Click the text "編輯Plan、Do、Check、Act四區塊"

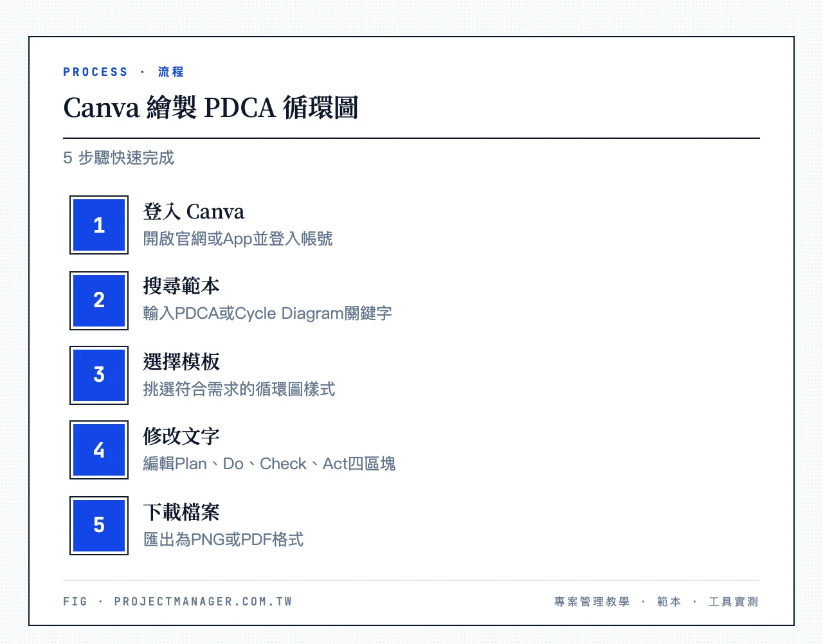(269, 464)
